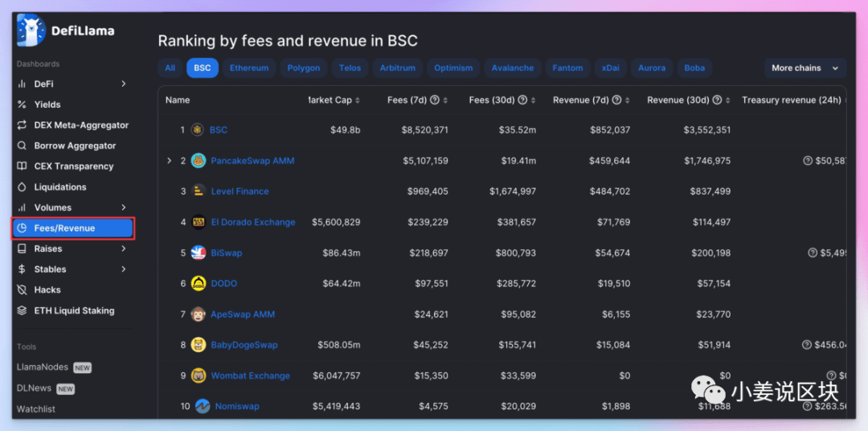Click the help icon next to Fees (7d)
The height and width of the screenshot is (431, 868).
435,101
